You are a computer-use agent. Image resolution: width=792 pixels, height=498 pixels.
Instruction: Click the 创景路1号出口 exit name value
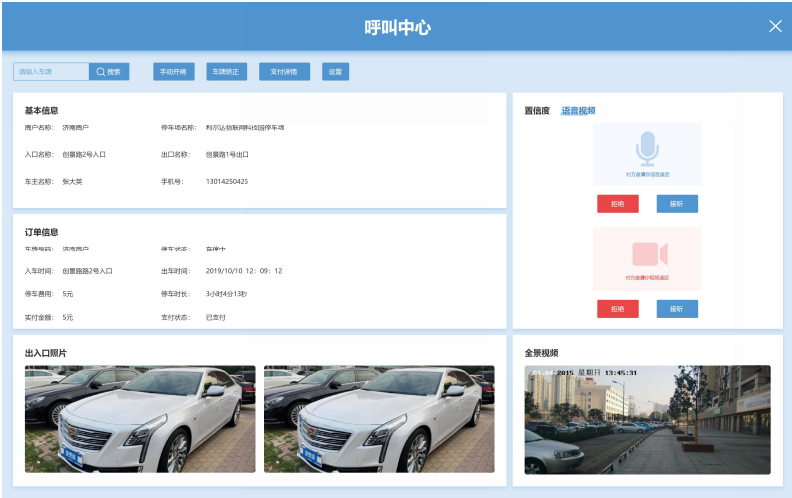(x=227, y=155)
